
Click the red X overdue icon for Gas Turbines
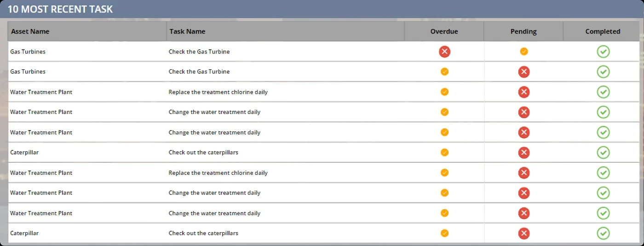[444, 51]
